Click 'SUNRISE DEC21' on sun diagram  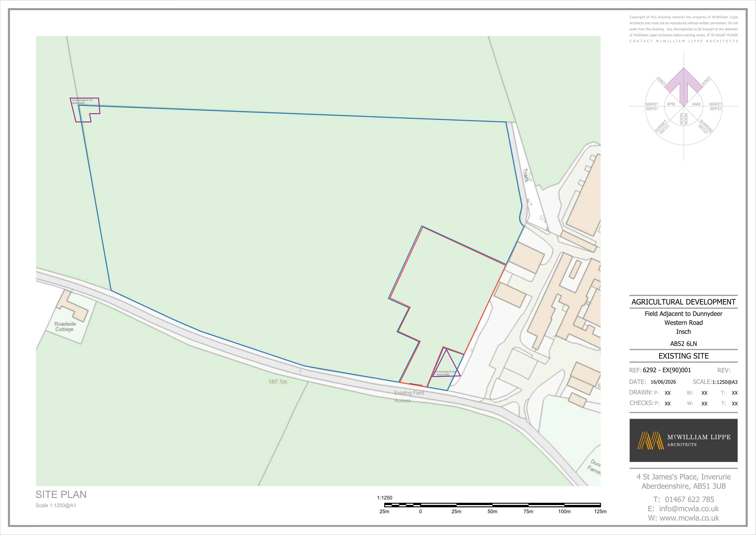[x=705, y=127]
